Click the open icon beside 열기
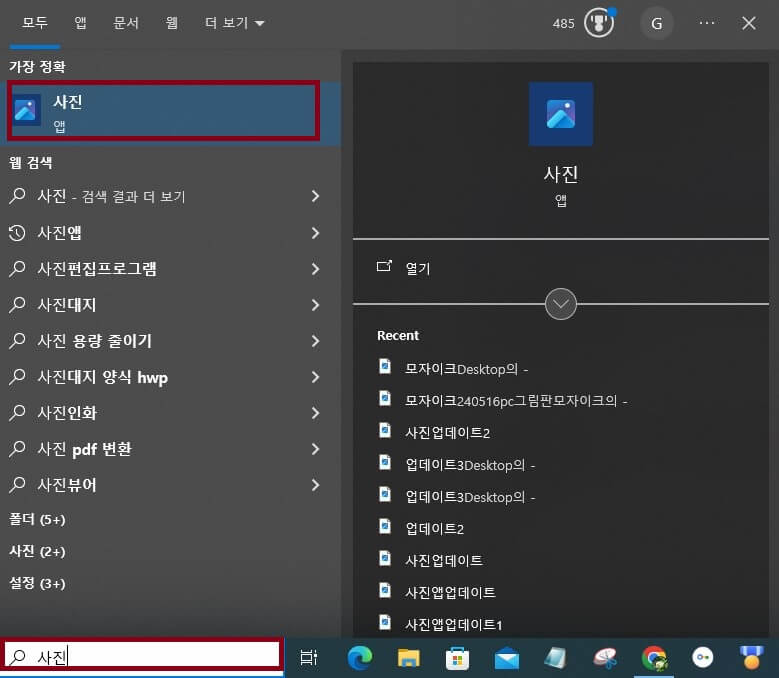This screenshot has width=779, height=678. pos(384,267)
